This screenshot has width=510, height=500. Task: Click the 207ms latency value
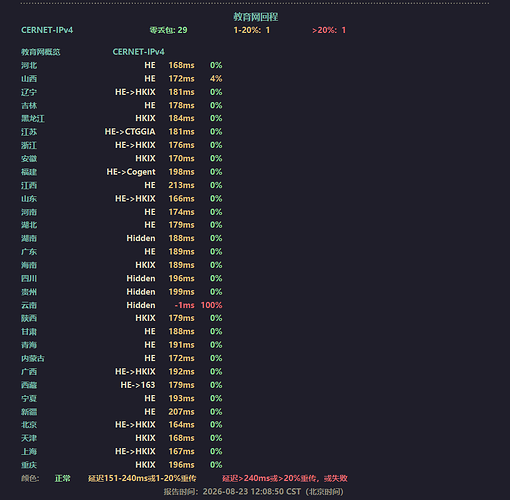[x=181, y=412]
